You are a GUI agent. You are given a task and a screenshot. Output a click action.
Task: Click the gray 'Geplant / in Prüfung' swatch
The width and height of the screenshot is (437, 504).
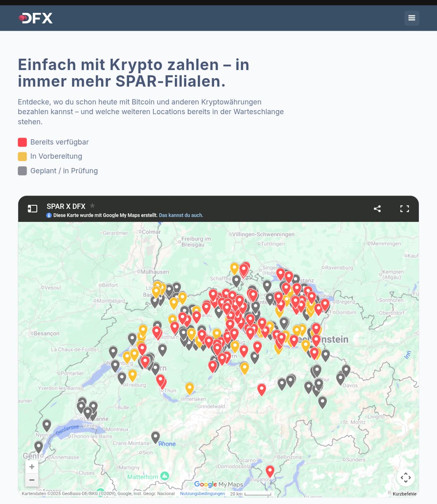point(22,171)
